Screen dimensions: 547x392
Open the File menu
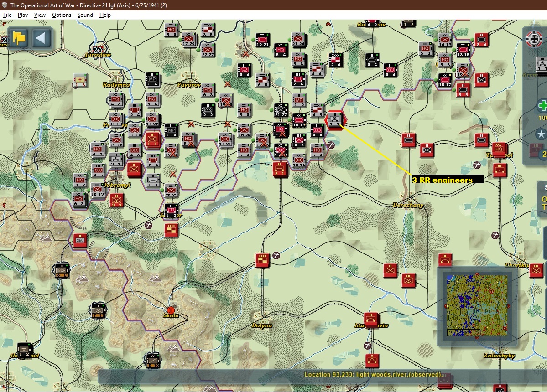click(x=7, y=15)
